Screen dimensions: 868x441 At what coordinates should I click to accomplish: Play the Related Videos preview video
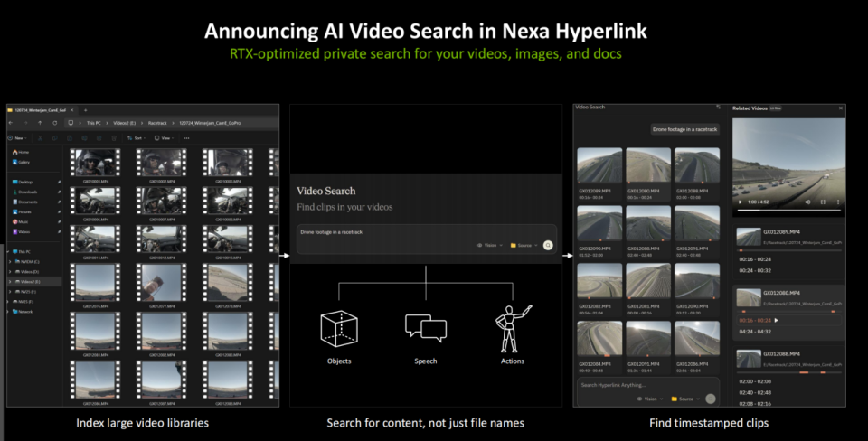(x=741, y=202)
